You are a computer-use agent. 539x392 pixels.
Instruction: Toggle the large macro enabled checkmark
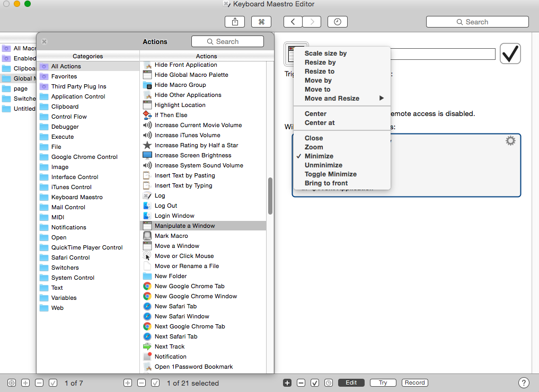pyautogui.click(x=510, y=54)
